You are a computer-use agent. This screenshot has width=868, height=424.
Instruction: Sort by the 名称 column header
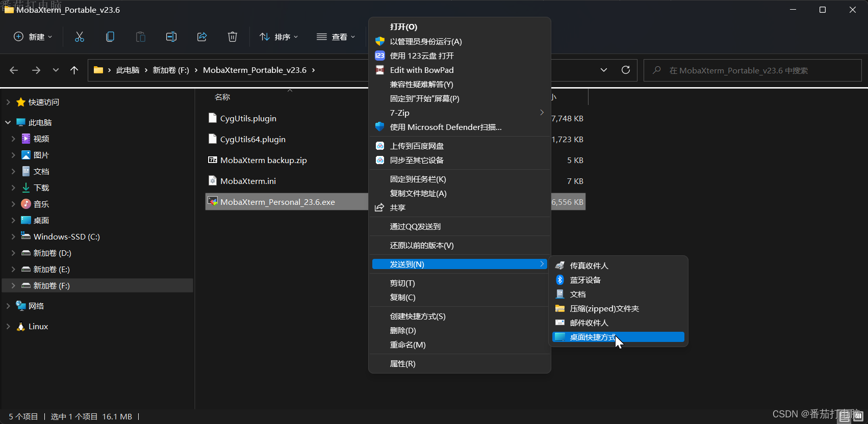pos(222,97)
